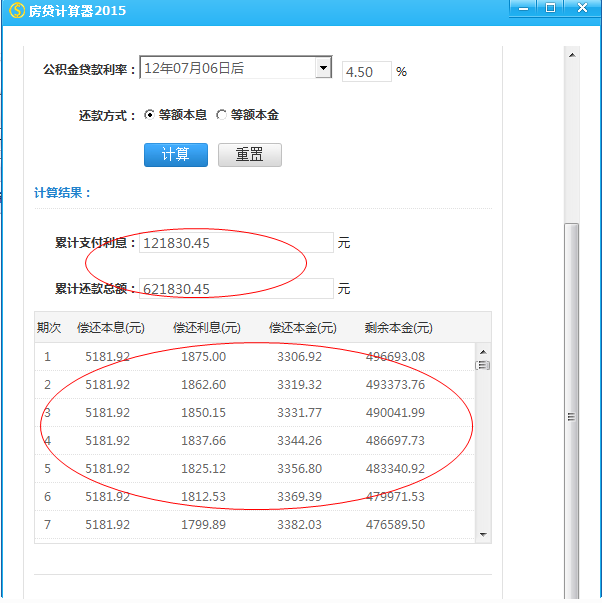Click interest value 1850.15 in row 3
Screen dimensions: 602x603
(x=203, y=413)
